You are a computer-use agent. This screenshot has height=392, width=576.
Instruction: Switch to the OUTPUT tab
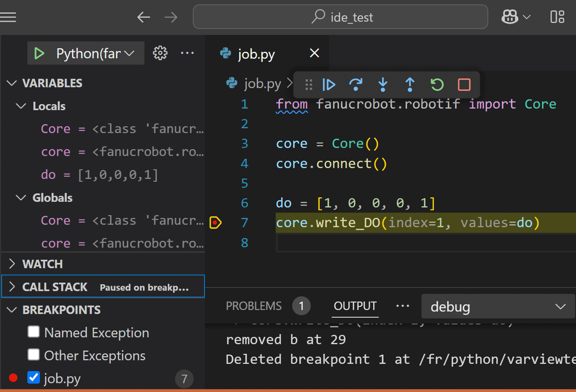tap(355, 306)
